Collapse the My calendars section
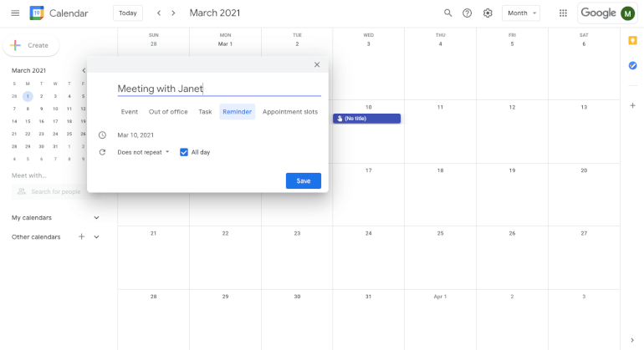Viewport: 644px width, 350px height. (x=96, y=217)
